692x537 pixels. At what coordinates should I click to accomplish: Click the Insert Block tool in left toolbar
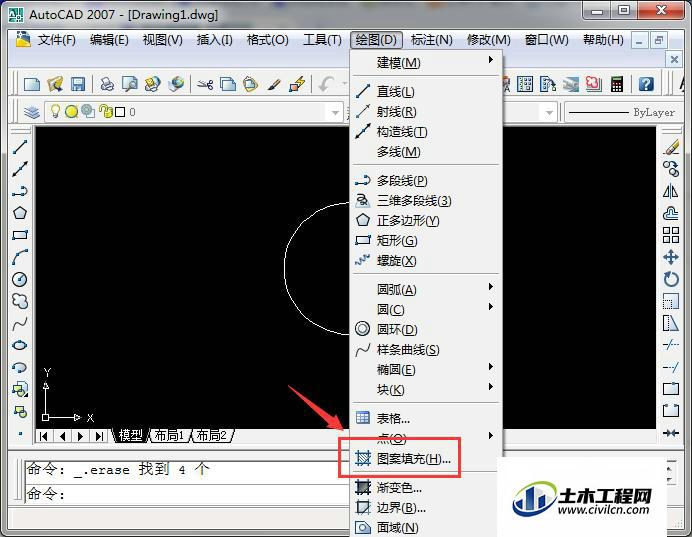[20, 389]
